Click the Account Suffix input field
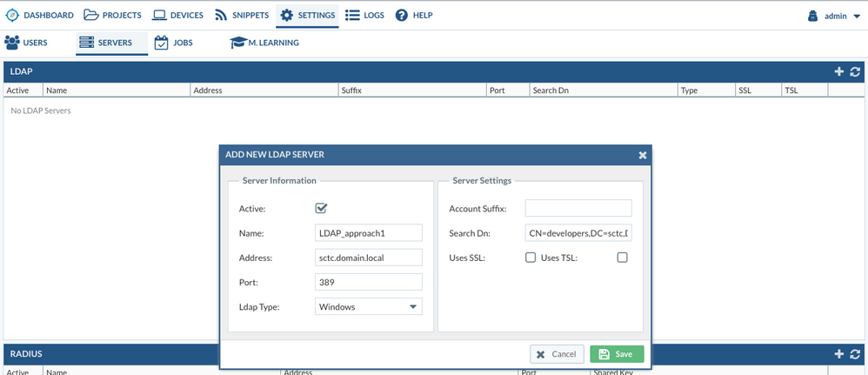 click(578, 209)
